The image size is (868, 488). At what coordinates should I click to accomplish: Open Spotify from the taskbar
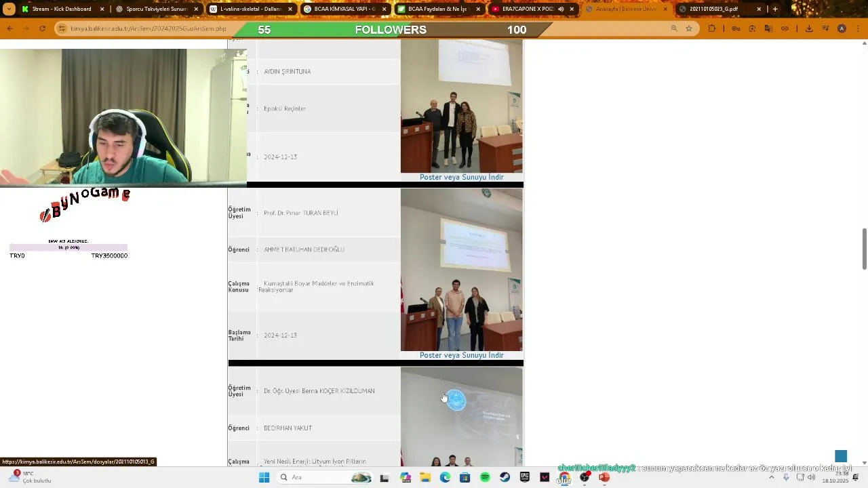tap(485, 477)
